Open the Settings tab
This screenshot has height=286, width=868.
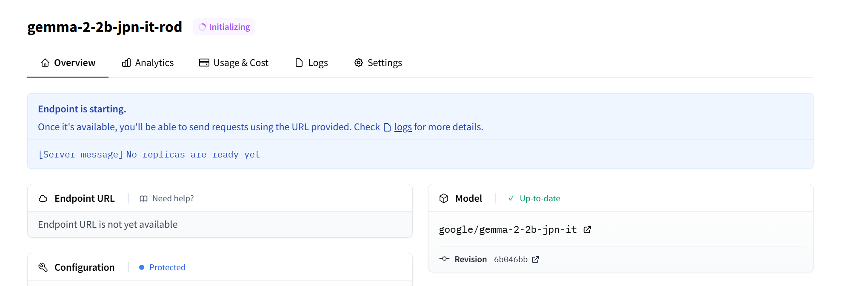click(x=378, y=63)
